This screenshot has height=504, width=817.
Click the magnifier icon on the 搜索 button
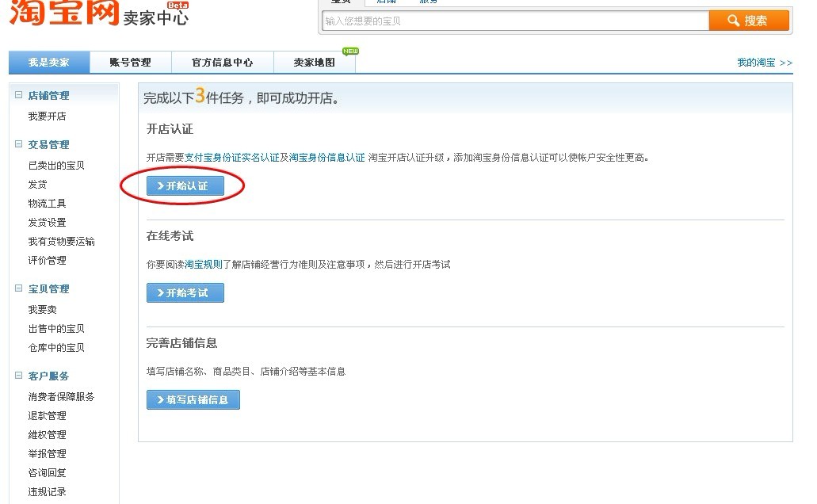tap(733, 20)
